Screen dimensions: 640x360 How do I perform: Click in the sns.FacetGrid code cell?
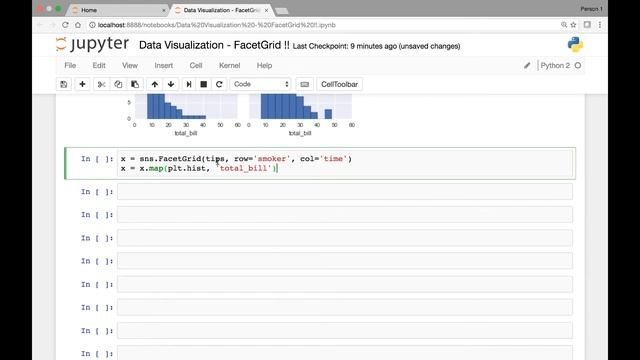click(x=345, y=163)
